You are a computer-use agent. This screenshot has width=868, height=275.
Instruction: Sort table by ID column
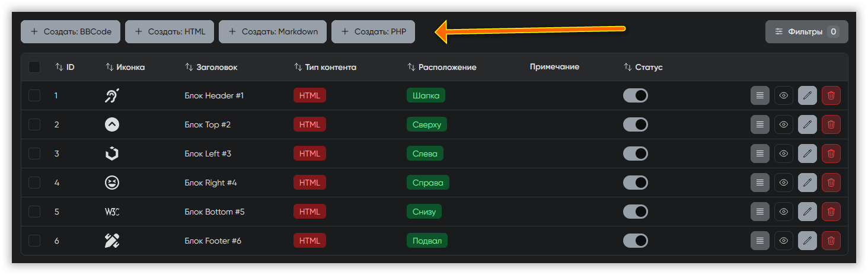[65, 68]
